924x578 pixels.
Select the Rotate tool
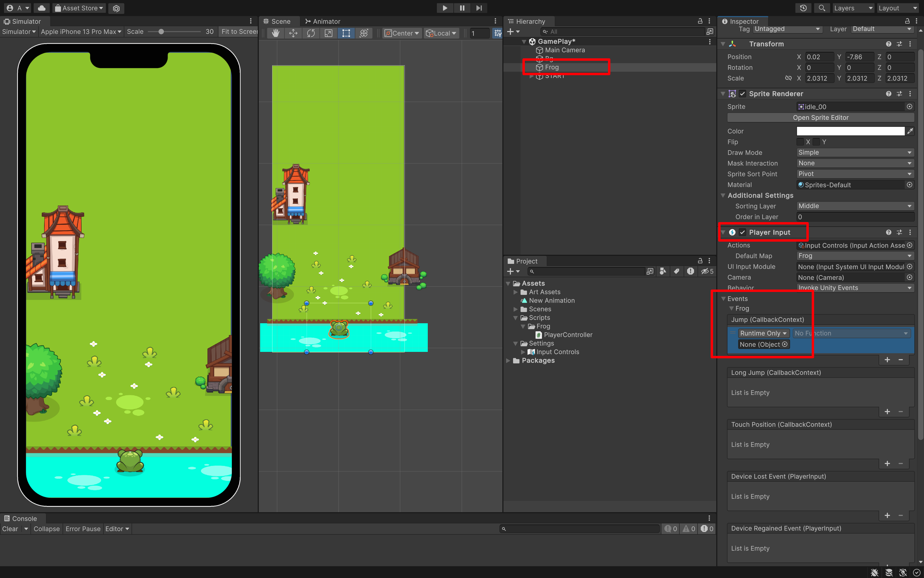tap(311, 33)
